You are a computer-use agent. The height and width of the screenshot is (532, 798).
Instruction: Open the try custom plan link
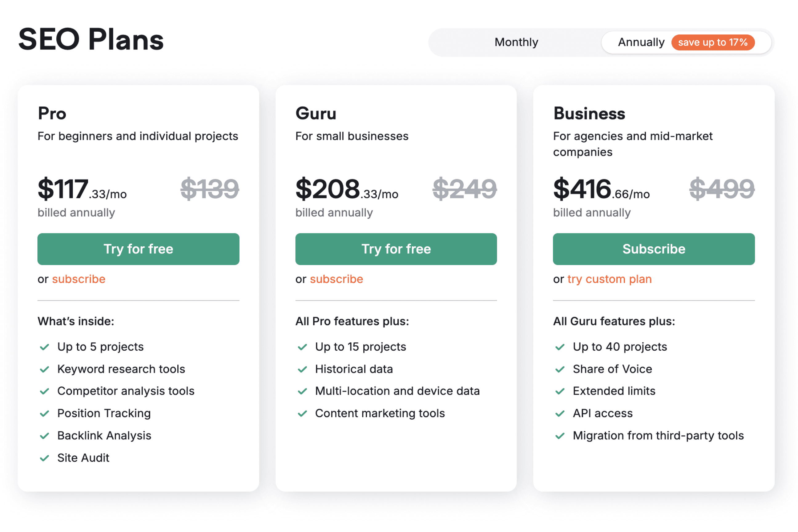pyautogui.click(x=609, y=279)
